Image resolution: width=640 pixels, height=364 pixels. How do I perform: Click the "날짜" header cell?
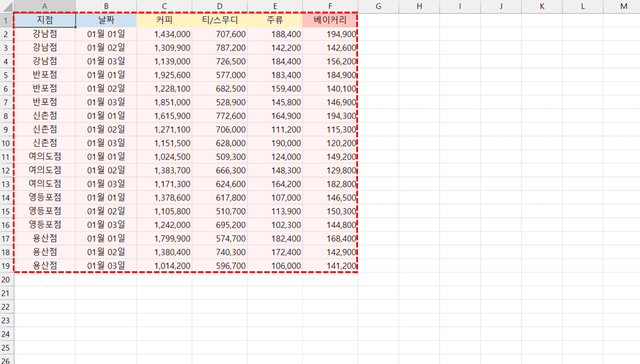click(x=106, y=20)
